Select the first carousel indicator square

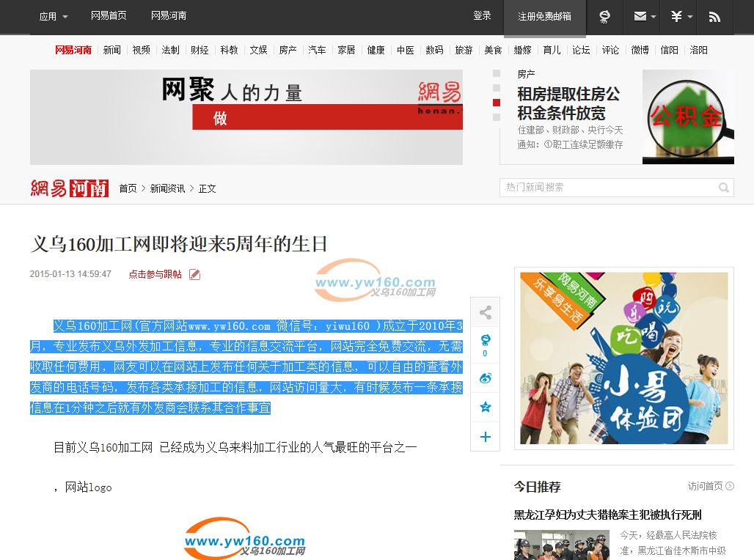coord(497,74)
